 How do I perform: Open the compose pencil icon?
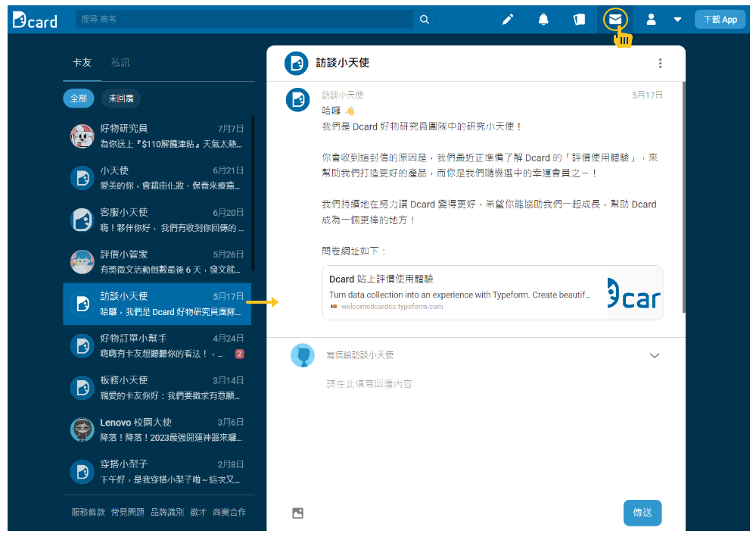coord(506,19)
